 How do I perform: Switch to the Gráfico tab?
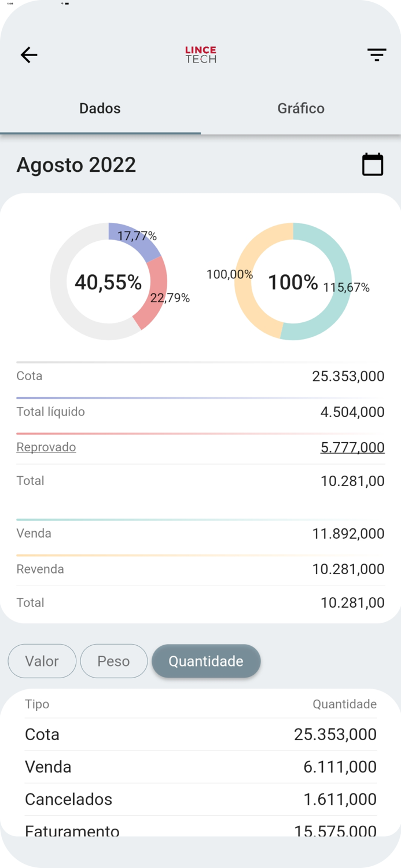pos(301,109)
